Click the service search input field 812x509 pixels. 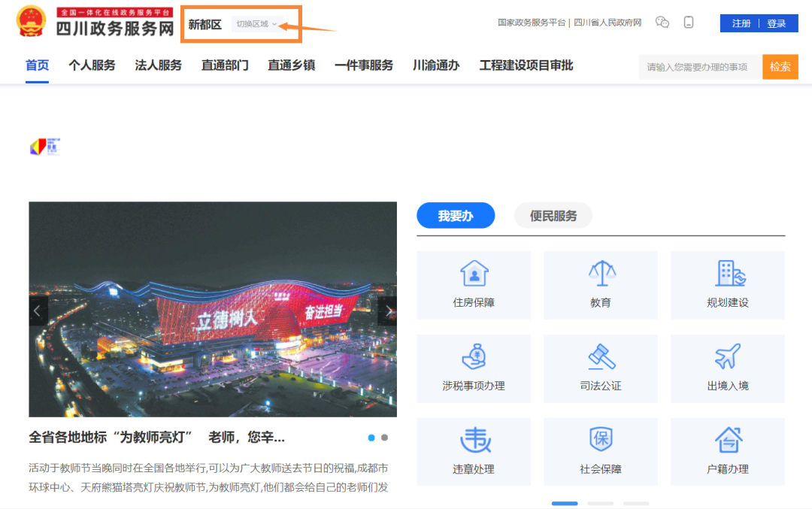click(701, 67)
